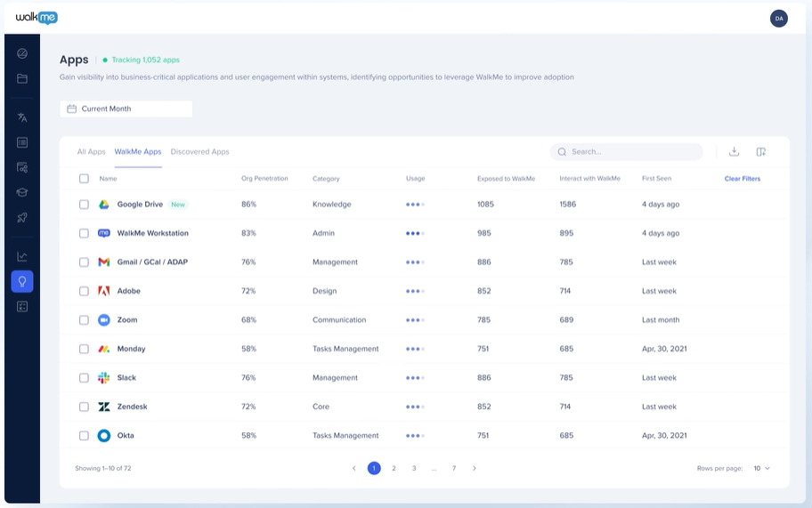
Task: Click the download export icon
Action: 734,151
